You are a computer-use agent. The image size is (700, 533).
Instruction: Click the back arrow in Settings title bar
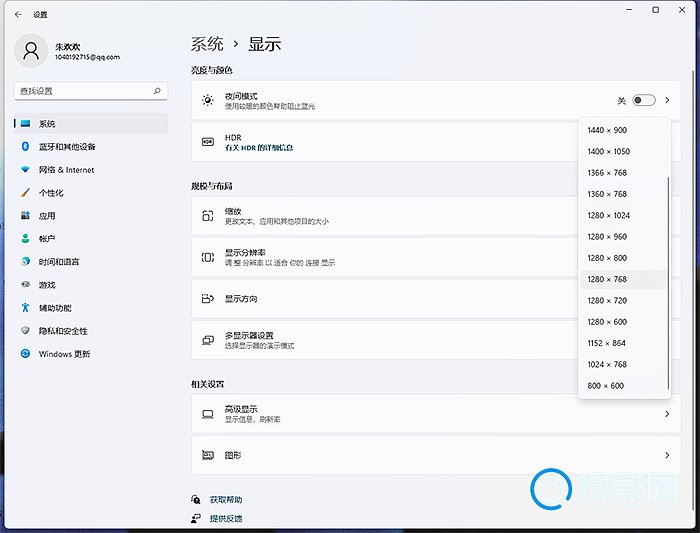coord(18,15)
